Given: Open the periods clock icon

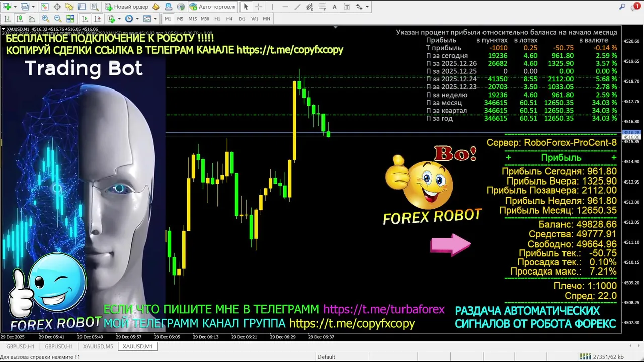Looking at the screenshot, I should 129,19.
